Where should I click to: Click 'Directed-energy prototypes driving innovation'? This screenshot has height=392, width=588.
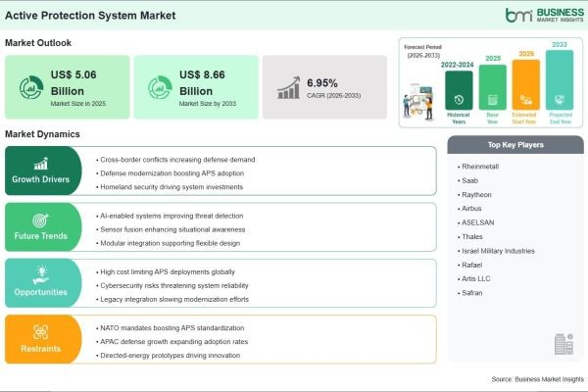tap(170, 355)
